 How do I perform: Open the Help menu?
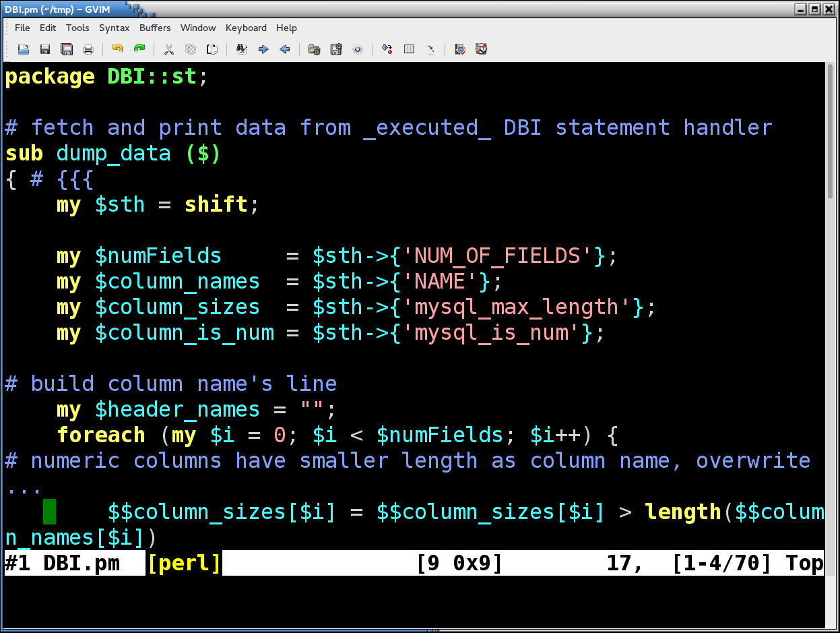tap(286, 28)
